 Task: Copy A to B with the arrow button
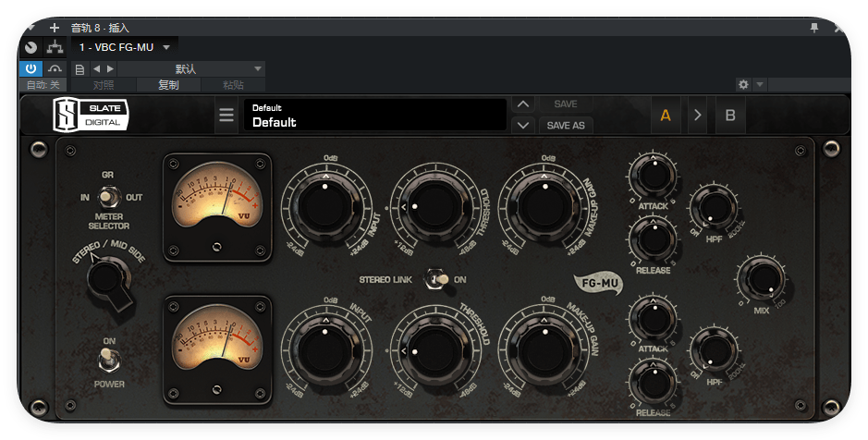coord(698,116)
